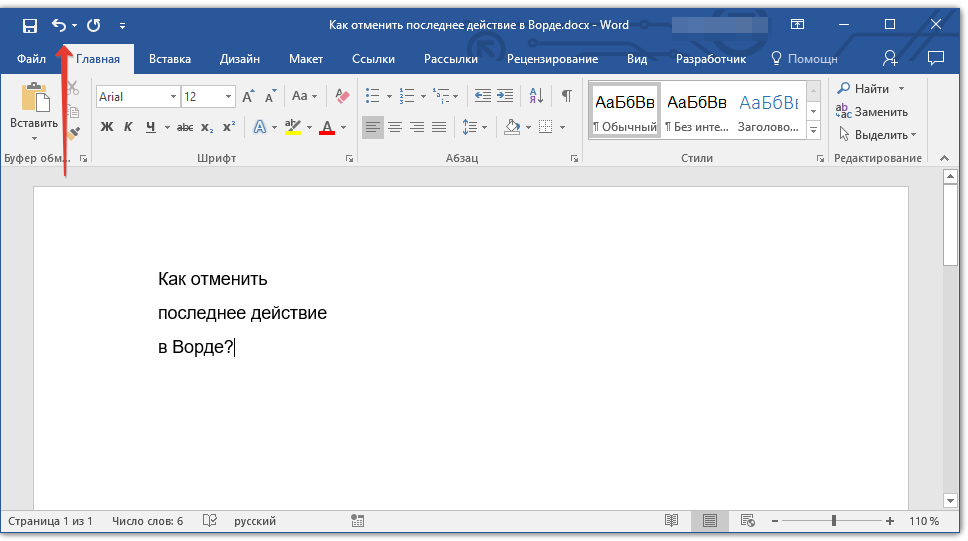This screenshot has height=541, width=968.
Task: Open the Arial font name dropdown
Action: point(173,97)
